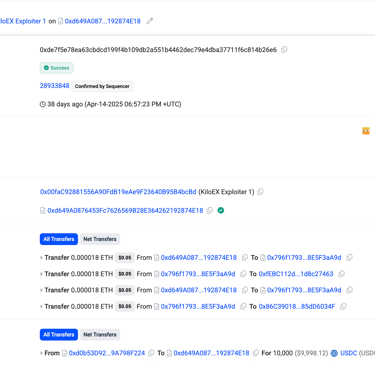Image resolution: width=375 pixels, height=366 pixels.
Task: Open the 0x86C39018...85dD6034F recipient link
Action: tap(297, 306)
